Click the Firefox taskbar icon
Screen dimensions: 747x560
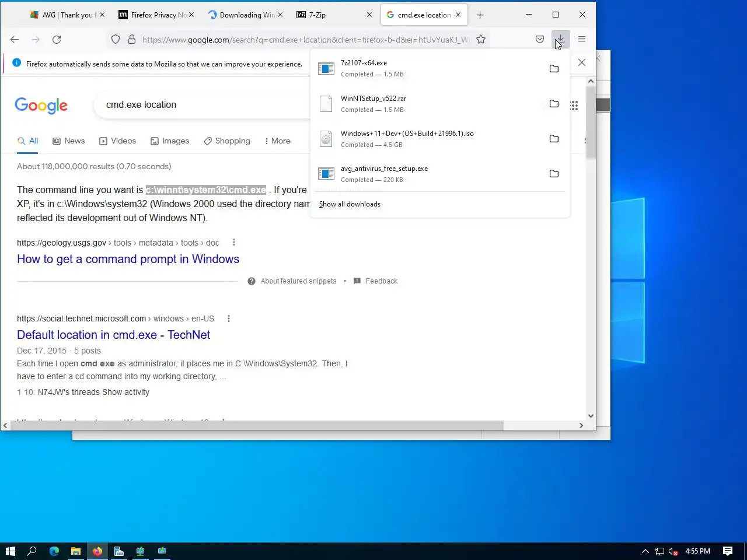click(x=97, y=551)
